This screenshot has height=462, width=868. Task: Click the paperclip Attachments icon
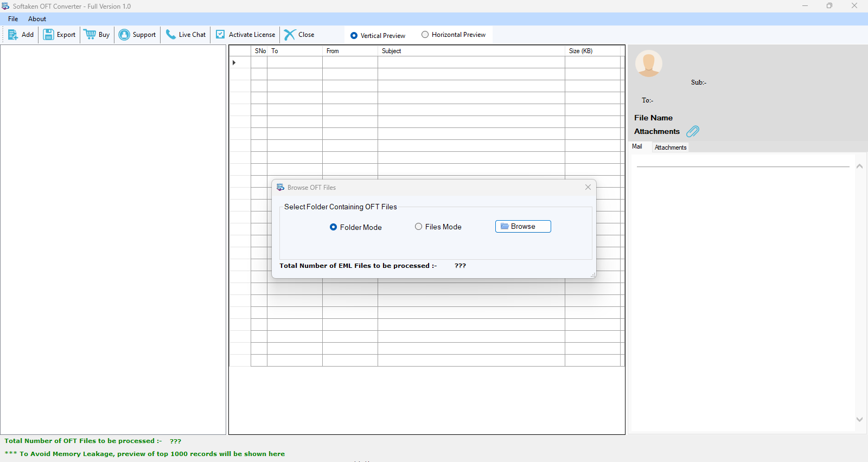(693, 131)
